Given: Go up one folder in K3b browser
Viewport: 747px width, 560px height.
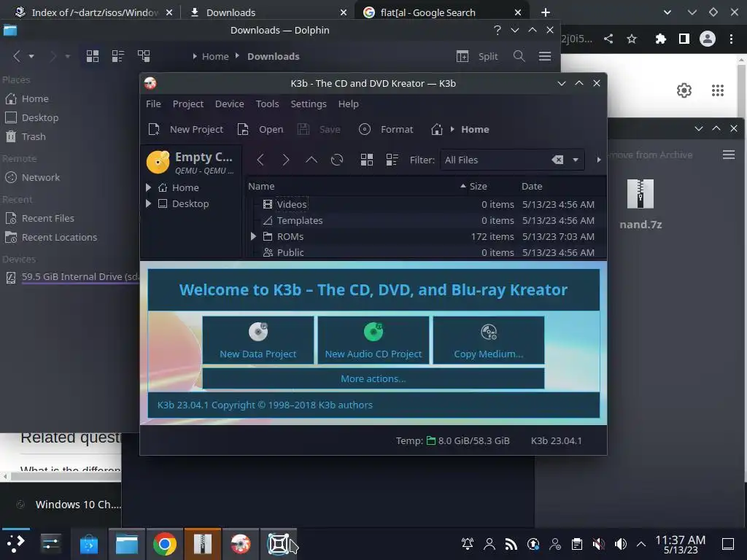Looking at the screenshot, I should (x=311, y=160).
